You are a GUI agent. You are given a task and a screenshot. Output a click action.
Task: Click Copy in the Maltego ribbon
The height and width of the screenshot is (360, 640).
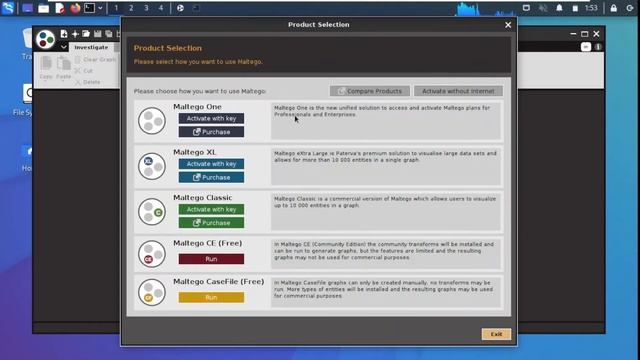46,68
